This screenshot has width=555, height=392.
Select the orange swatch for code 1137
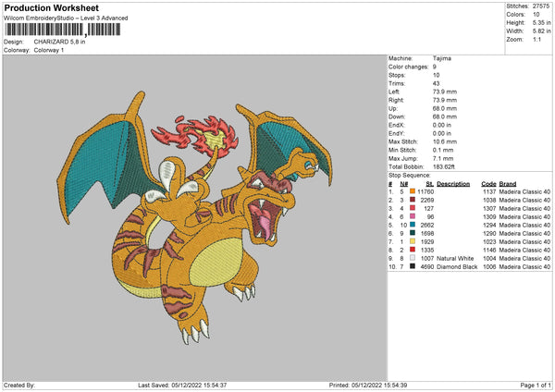point(413,191)
